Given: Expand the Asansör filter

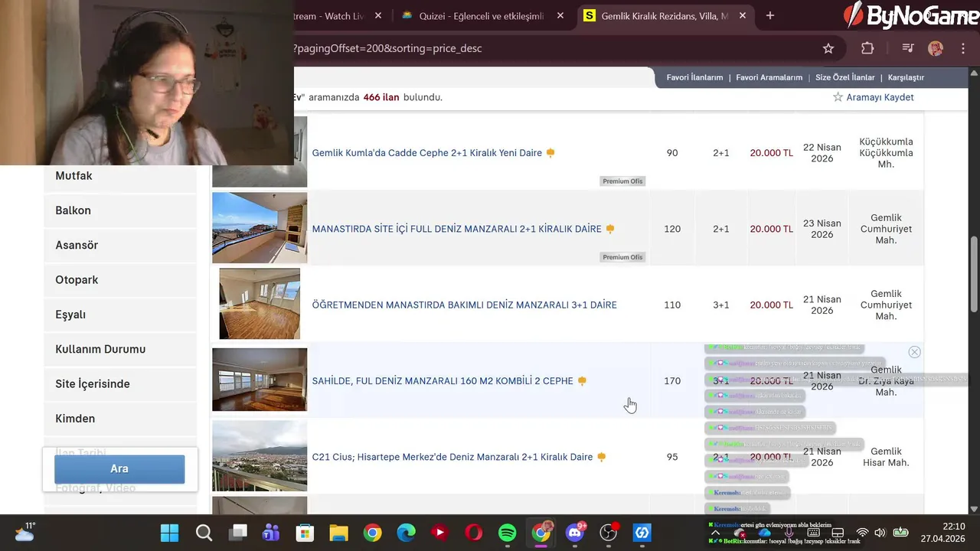Looking at the screenshot, I should tap(120, 245).
